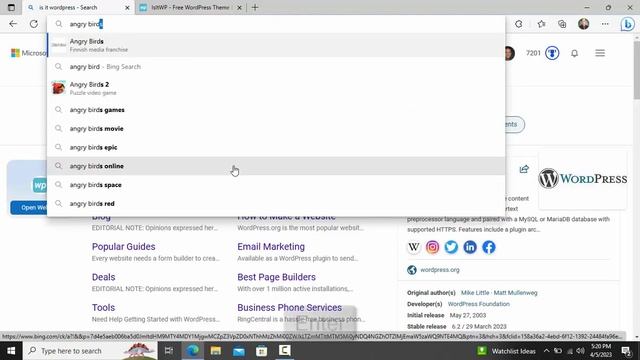The image size is (640, 360).
Task: Open the Matt Mullenweg author link
Action: point(516,293)
